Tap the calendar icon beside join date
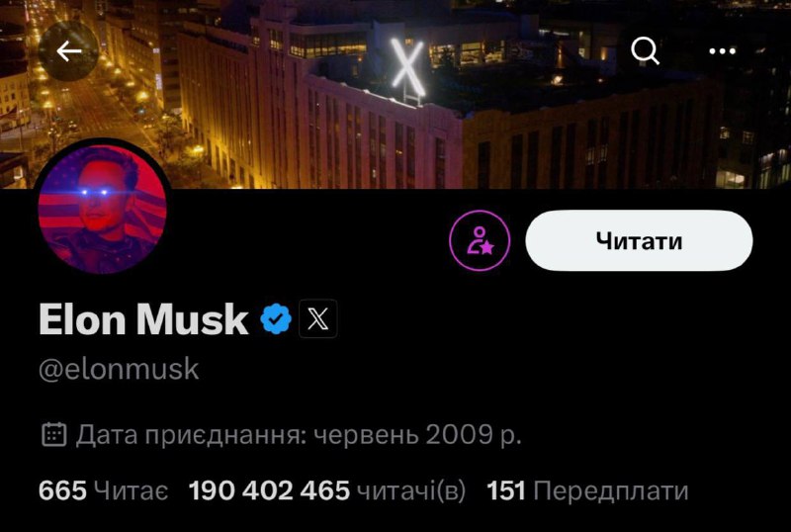Viewport: 791px width, 532px height. tap(53, 434)
